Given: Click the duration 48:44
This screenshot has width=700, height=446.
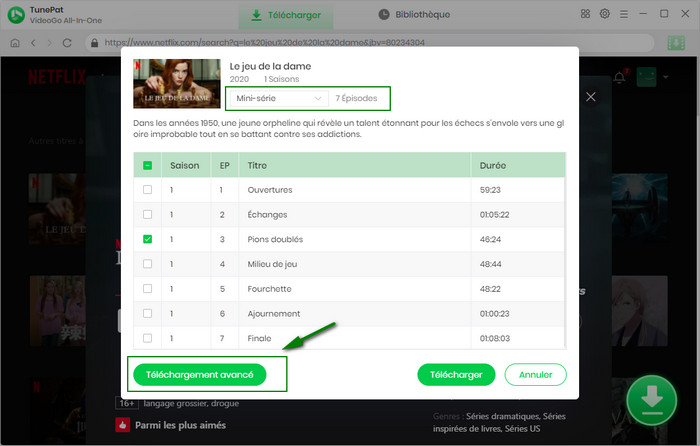Looking at the screenshot, I should pyautogui.click(x=490, y=264).
